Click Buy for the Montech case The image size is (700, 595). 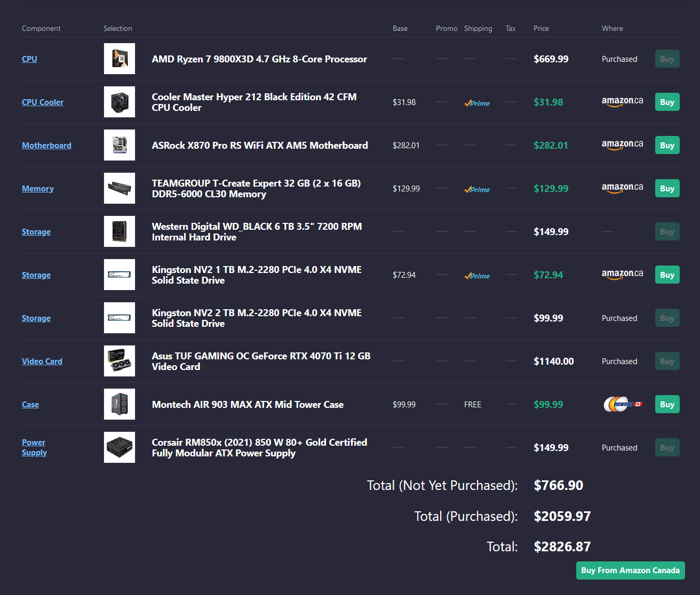click(667, 404)
